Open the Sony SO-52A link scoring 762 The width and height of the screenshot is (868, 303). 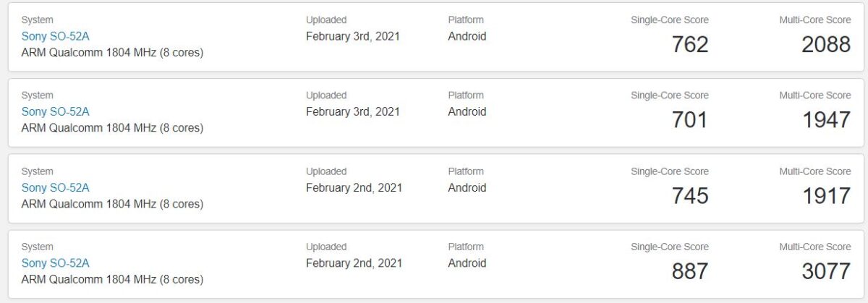[x=55, y=36]
